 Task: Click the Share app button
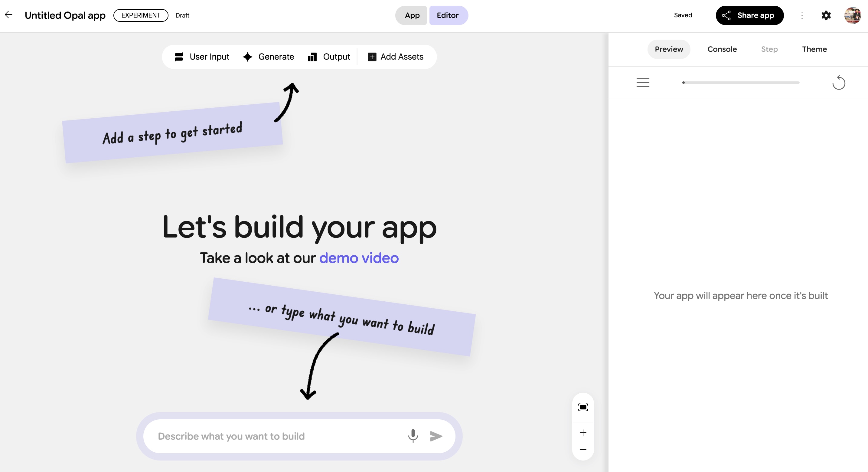click(749, 15)
